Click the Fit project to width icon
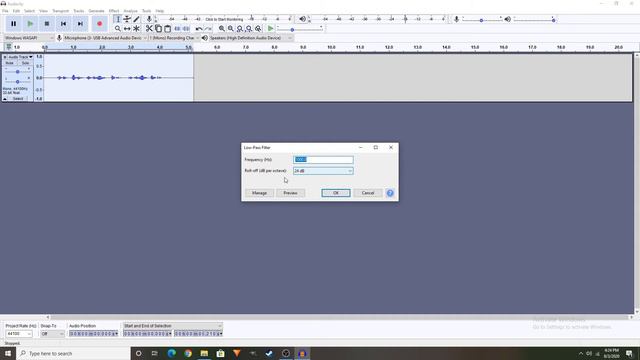 (249, 29)
